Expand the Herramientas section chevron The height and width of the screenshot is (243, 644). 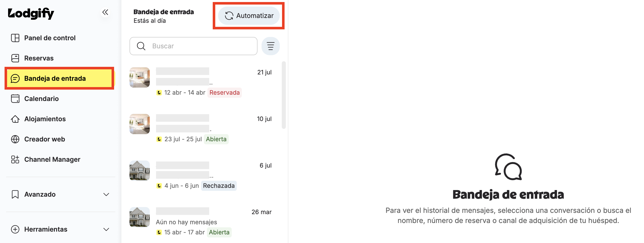106,229
